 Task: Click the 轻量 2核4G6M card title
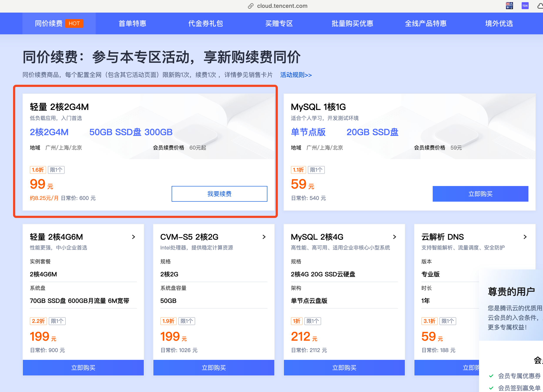pyautogui.click(x=56, y=237)
